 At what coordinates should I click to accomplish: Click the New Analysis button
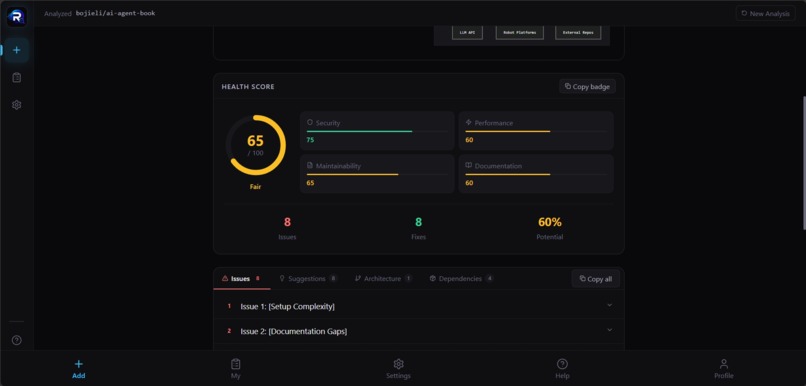tap(765, 13)
